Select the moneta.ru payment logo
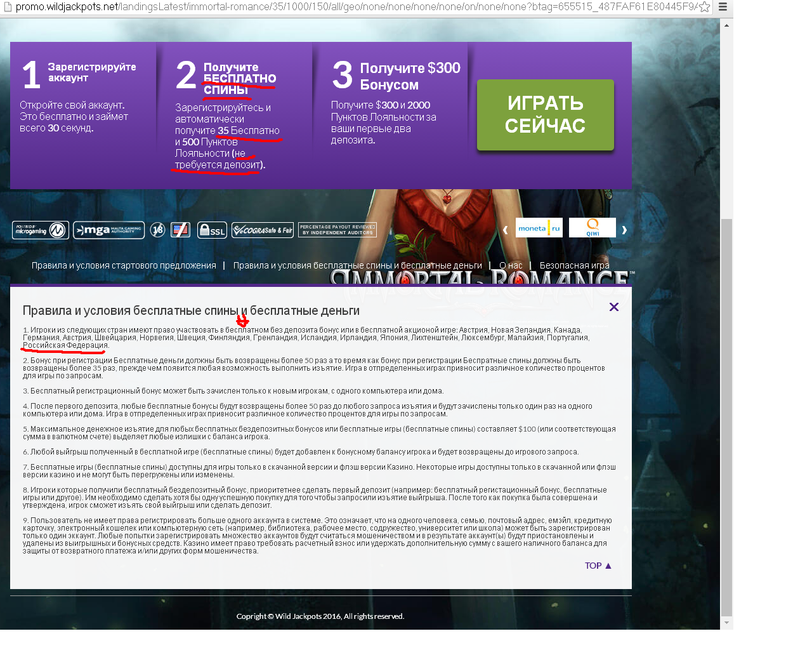 tap(539, 228)
